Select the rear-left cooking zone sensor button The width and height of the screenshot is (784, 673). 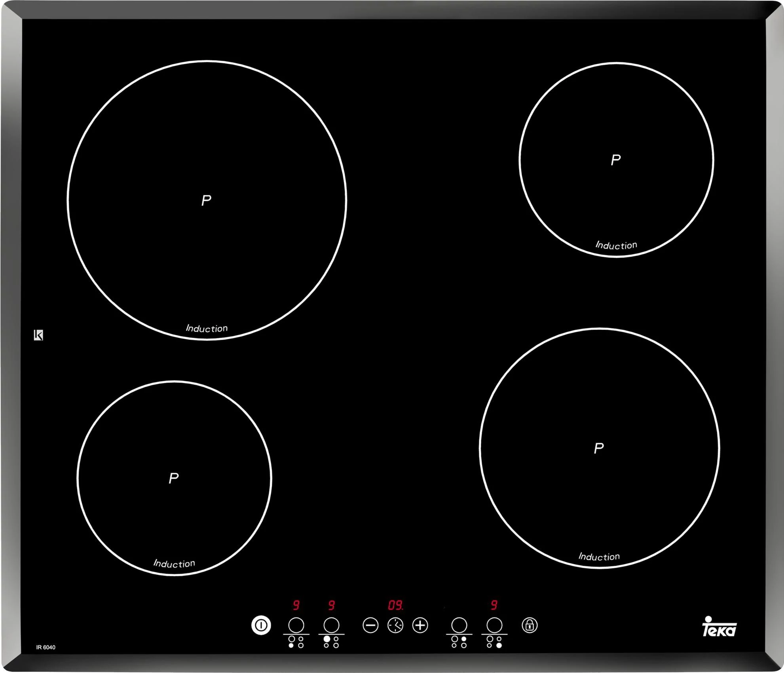331,625
